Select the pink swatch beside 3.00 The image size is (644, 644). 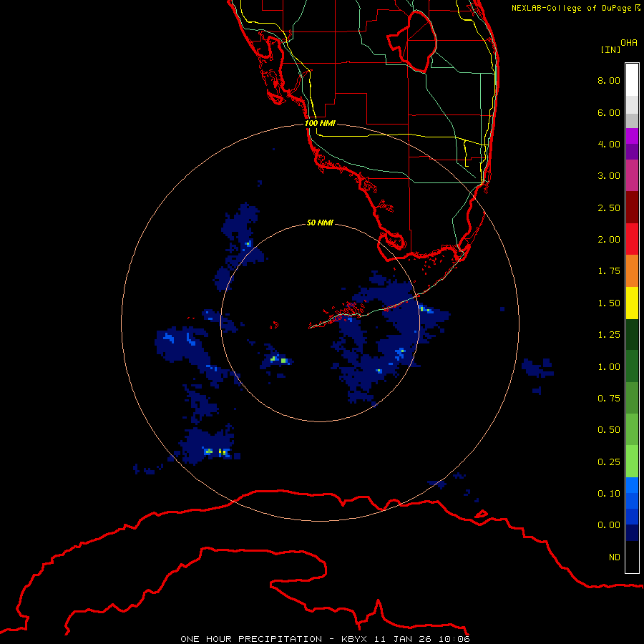pos(632,176)
